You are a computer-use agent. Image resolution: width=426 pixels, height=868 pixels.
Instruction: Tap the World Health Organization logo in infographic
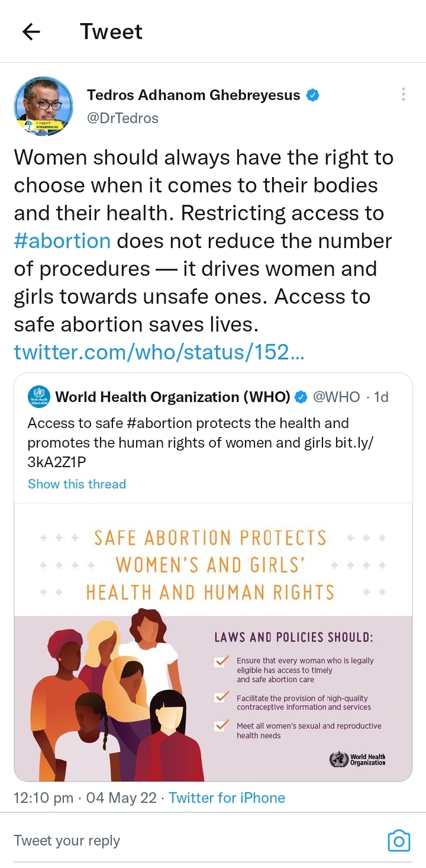[x=357, y=760]
